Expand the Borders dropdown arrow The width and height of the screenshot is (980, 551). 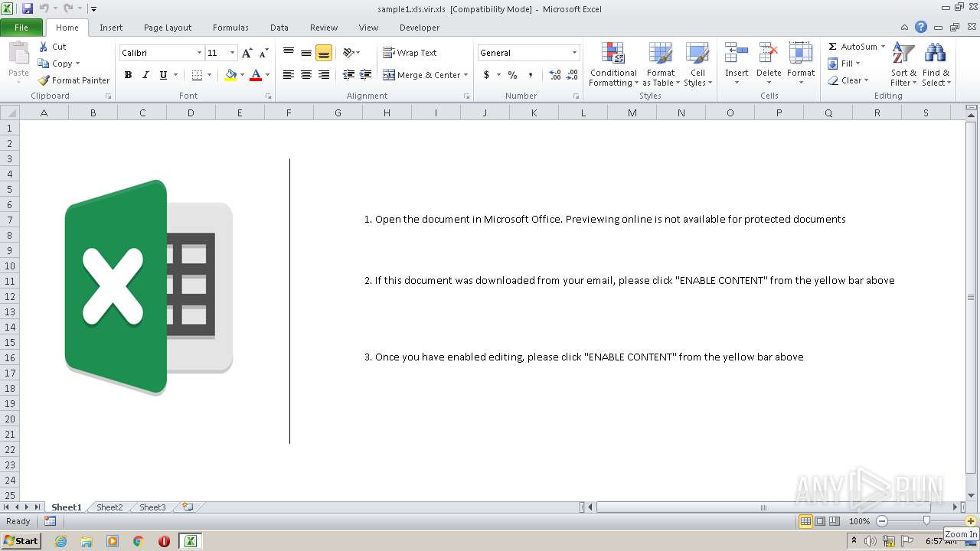pos(210,75)
